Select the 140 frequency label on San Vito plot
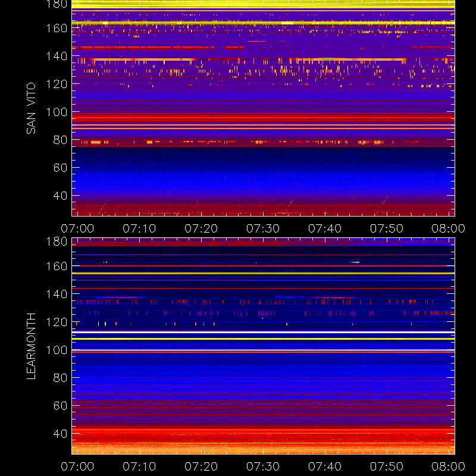This screenshot has width=476, height=476. pyautogui.click(x=57, y=56)
